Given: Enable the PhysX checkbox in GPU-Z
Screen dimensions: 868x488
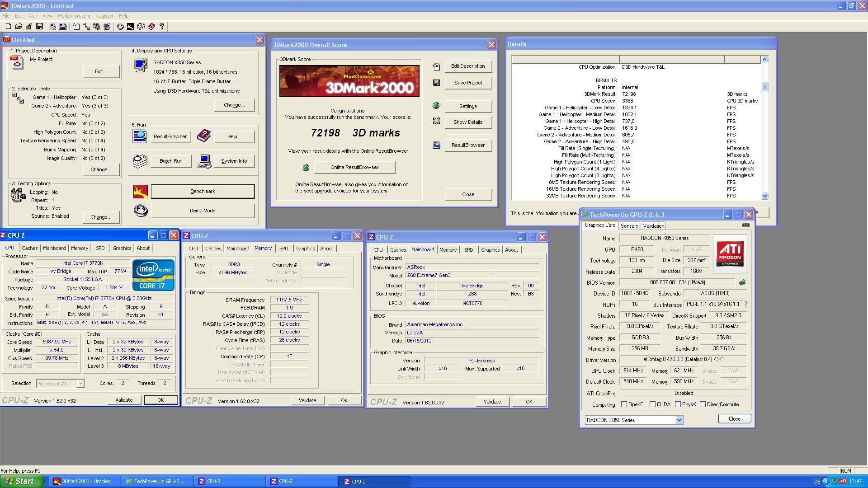Looking at the screenshot, I should (678, 404).
